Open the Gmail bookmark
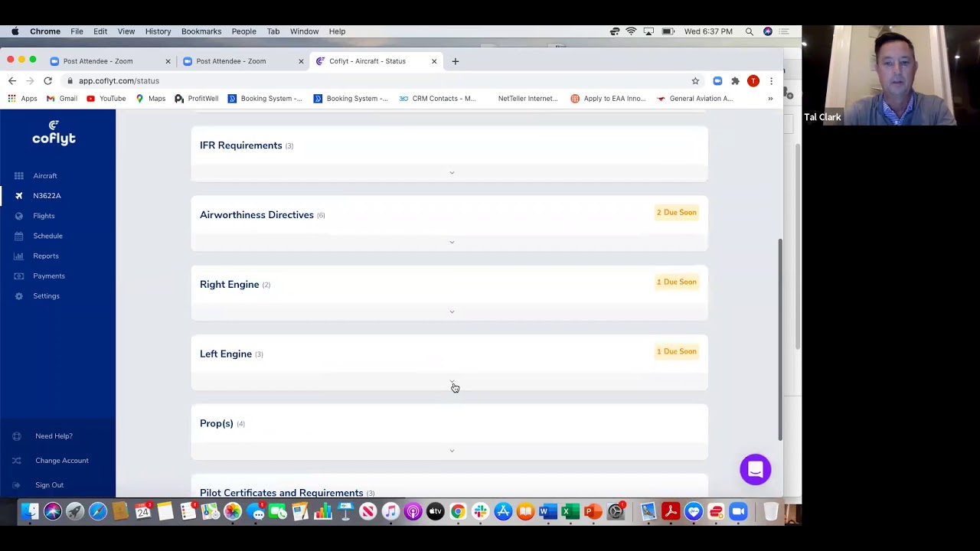 tap(61, 99)
